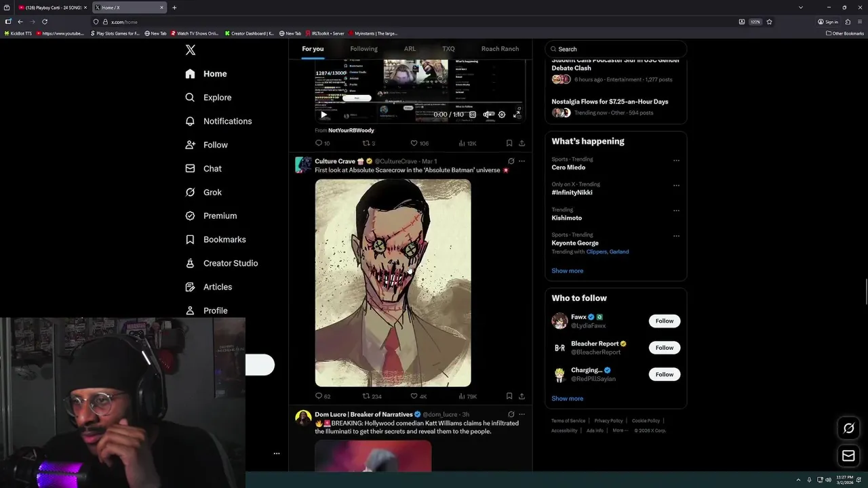
Task: Open Premium page from sidebar
Action: [211, 216]
